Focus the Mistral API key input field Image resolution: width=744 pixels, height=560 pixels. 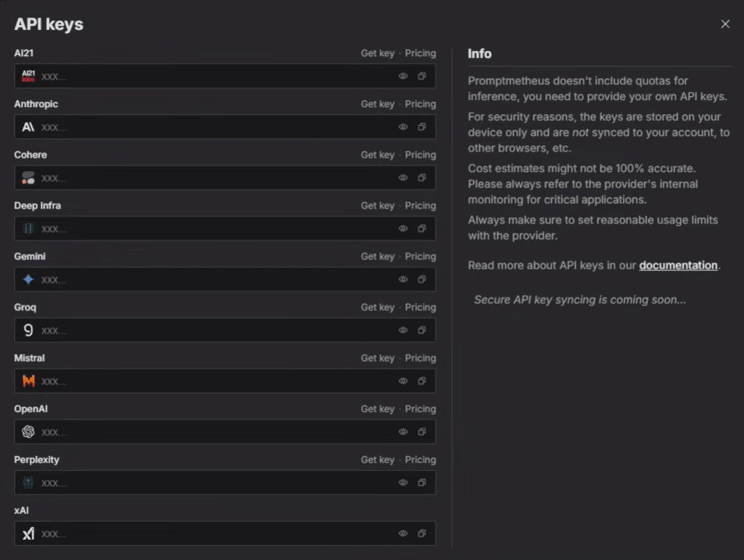click(x=225, y=380)
